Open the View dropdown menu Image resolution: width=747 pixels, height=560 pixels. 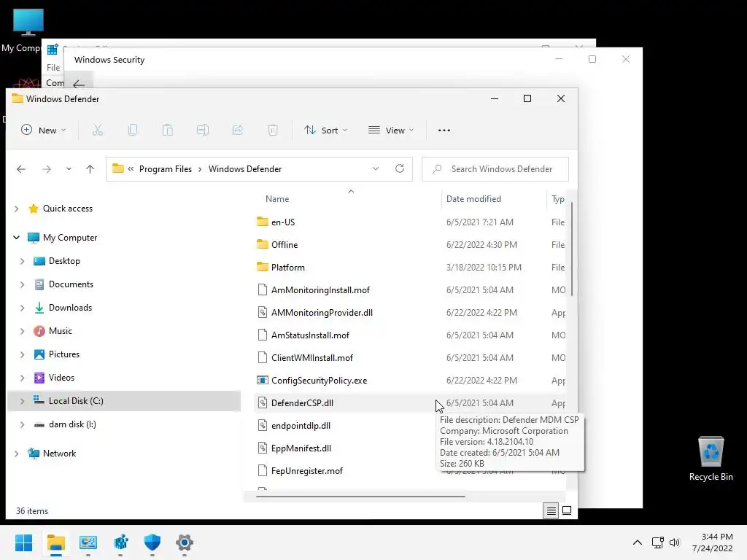(x=391, y=130)
